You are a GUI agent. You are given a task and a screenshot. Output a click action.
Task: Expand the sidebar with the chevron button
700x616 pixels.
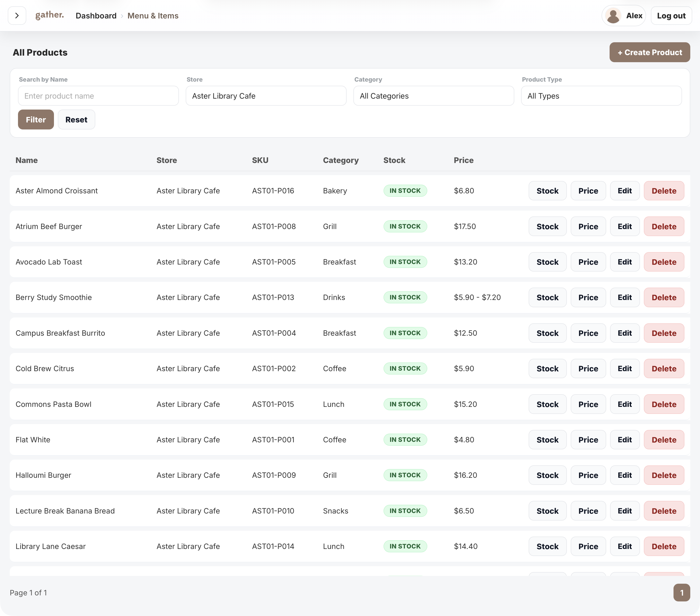(17, 16)
